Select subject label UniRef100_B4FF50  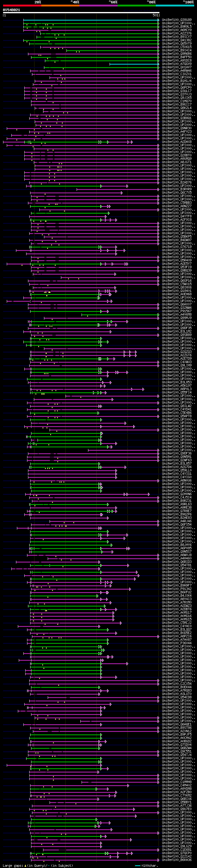(176, 57)
